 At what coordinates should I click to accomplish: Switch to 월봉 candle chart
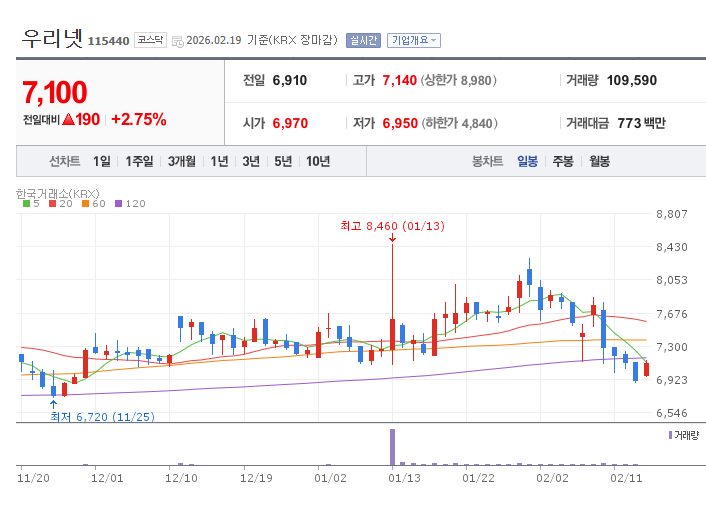pos(600,161)
